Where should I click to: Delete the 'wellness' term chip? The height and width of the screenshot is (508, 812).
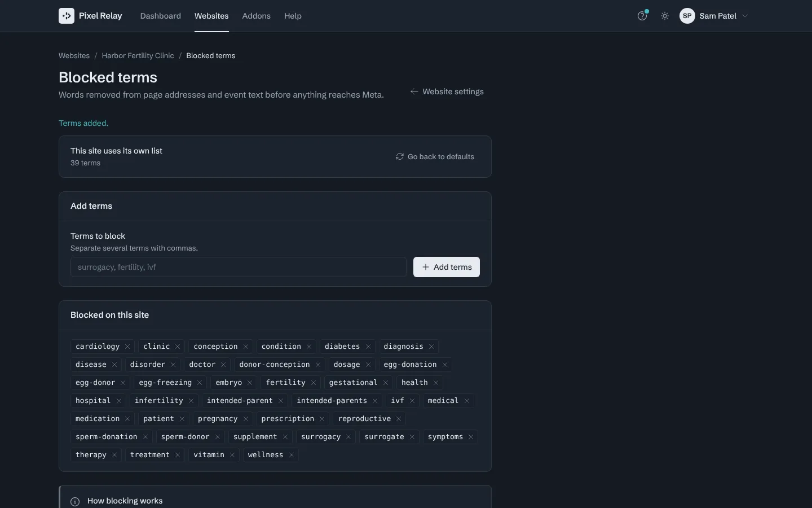click(292, 455)
